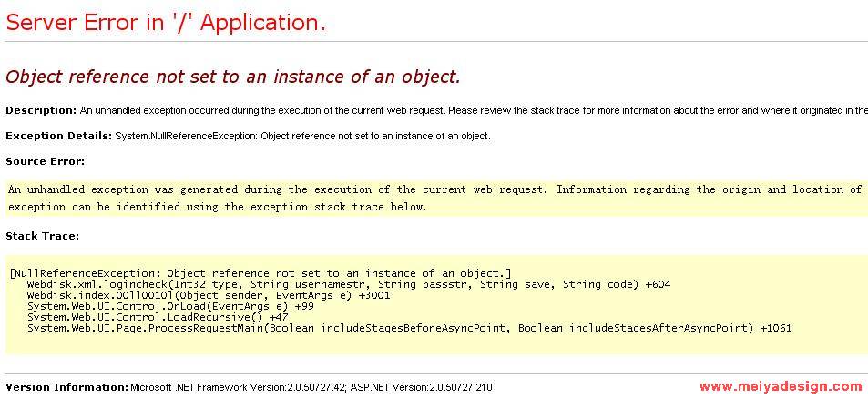Click the '+604' offset in the stack trace
This screenshot has height=399, width=868.
[x=659, y=284]
